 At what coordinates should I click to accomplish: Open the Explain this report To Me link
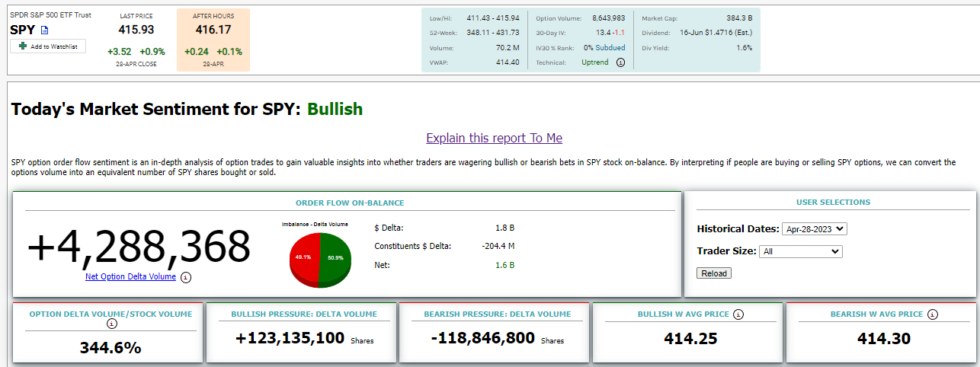[x=494, y=138]
